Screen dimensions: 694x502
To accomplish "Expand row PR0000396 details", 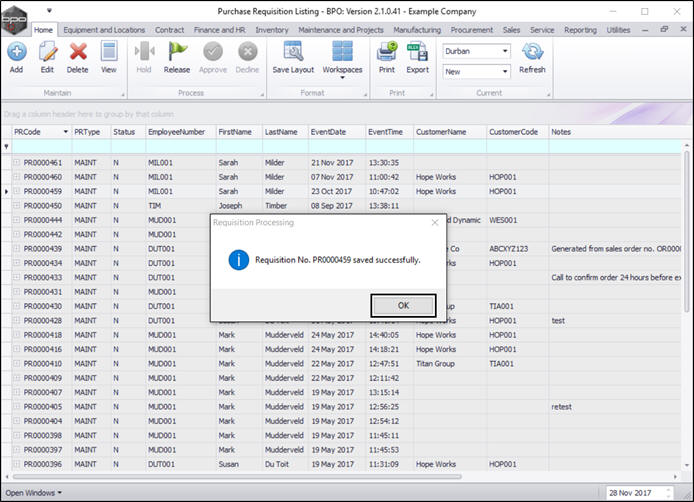I will 16,464.
